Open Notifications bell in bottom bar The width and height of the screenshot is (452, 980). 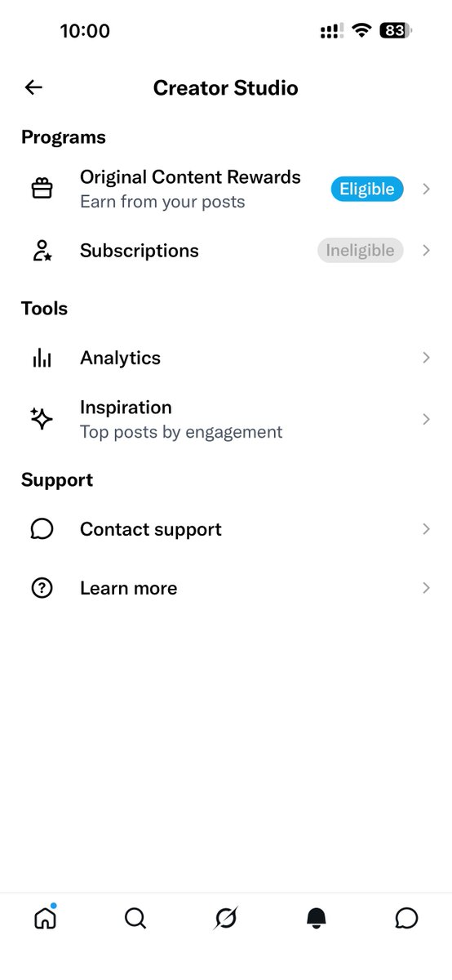point(317,919)
